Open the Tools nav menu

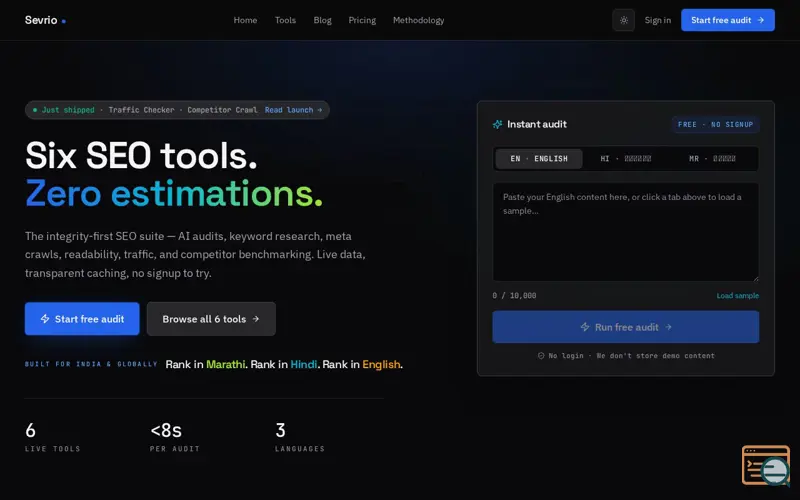(285, 20)
